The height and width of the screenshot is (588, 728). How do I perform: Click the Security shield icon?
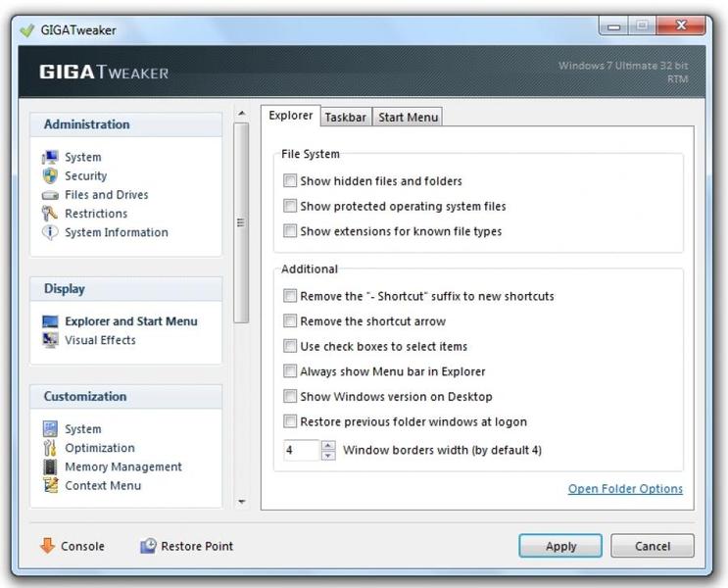coord(50,176)
